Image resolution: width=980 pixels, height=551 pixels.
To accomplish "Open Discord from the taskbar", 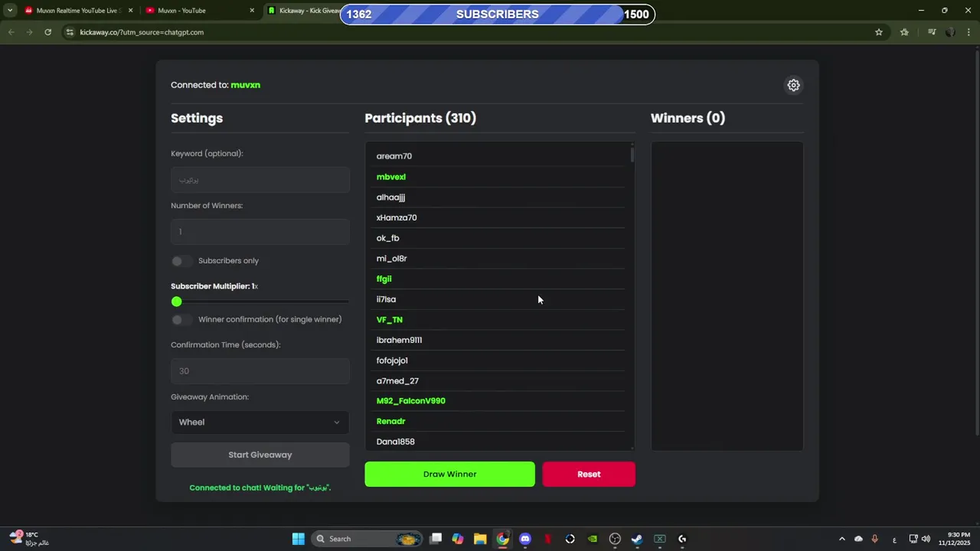I will [x=524, y=539].
